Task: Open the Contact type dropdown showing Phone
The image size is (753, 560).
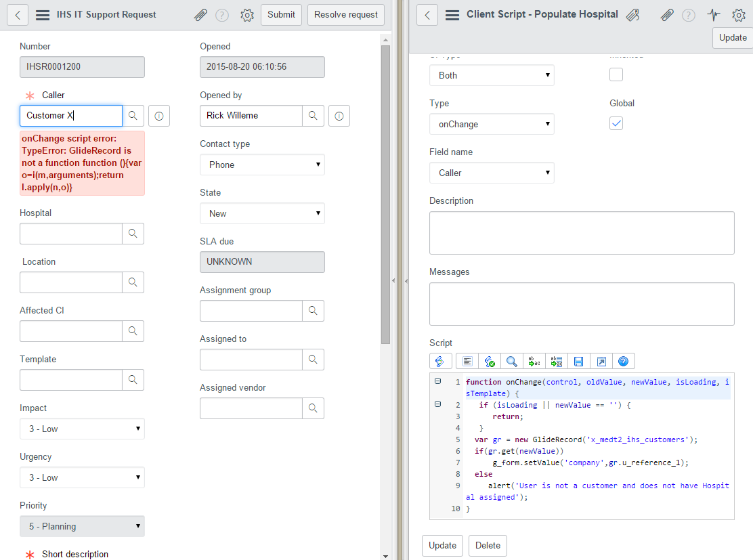Action: pyautogui.click(x=262, y=165)
